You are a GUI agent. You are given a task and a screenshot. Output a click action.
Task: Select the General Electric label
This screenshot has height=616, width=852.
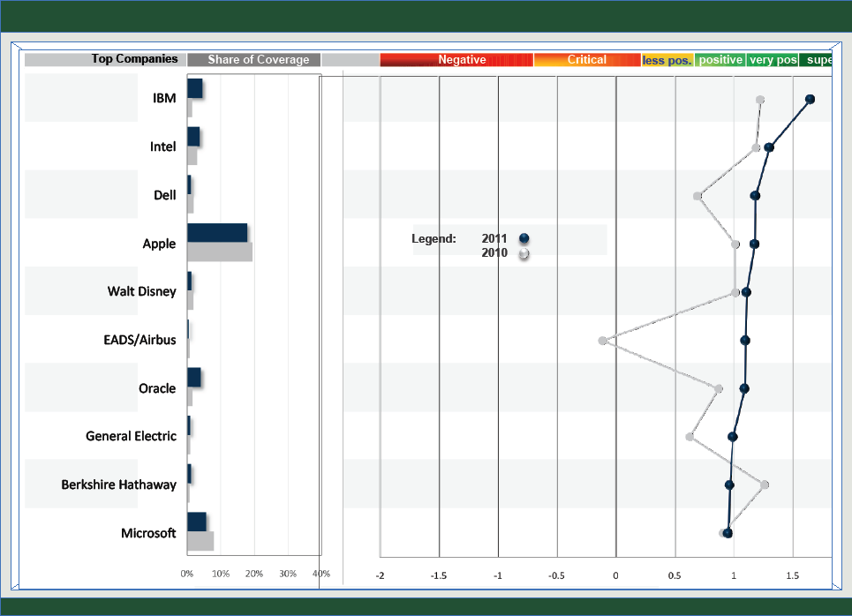[x=131, y=436]
